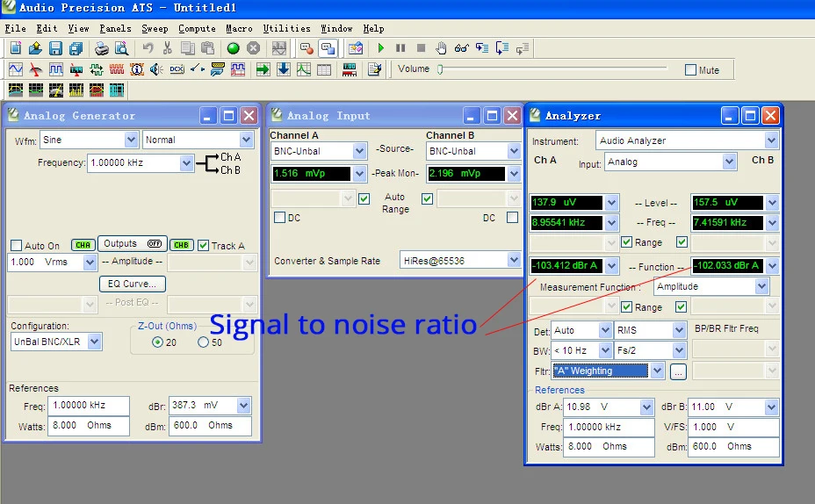
Task: Click the green Run macro play icon
Action: pyautogui.click(x=380, y=48)
